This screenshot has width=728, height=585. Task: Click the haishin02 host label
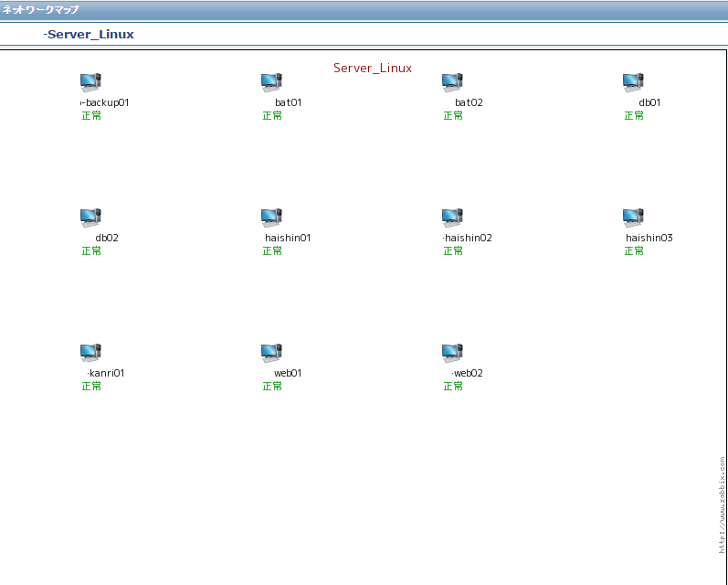tap(468, 238)
